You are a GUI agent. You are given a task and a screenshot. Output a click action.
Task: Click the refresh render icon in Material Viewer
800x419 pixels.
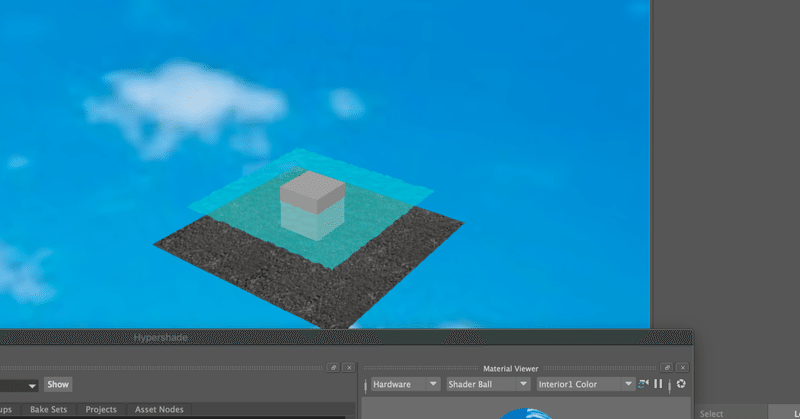click(x=681, y=384)
